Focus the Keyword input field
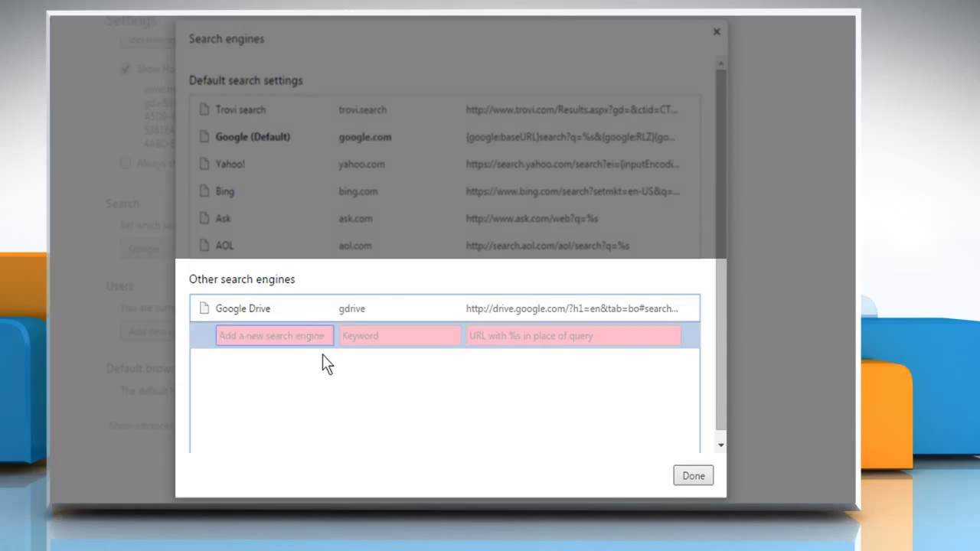Viewport: 980px width, 551px height. click(400, 336)
